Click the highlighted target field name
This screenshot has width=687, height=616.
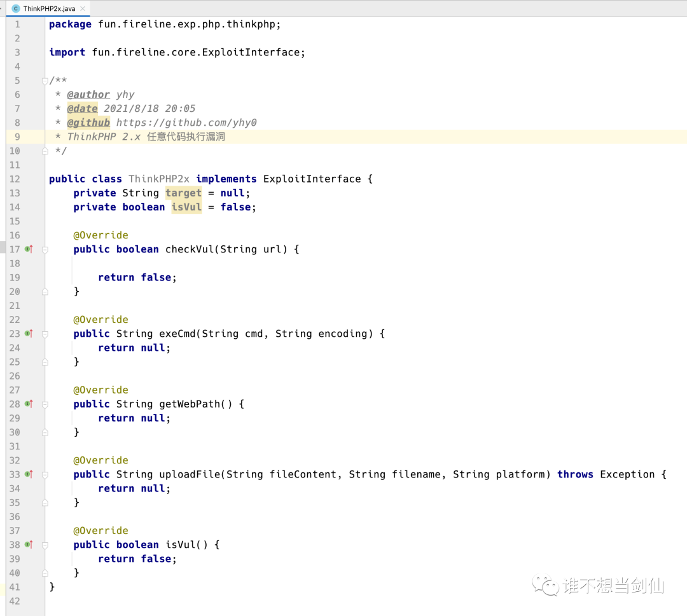tap(184, 193)
